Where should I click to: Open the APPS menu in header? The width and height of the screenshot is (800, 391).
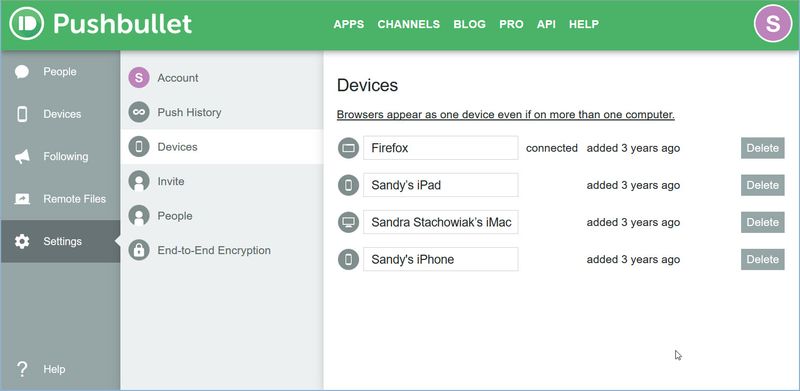coord(349,24)
